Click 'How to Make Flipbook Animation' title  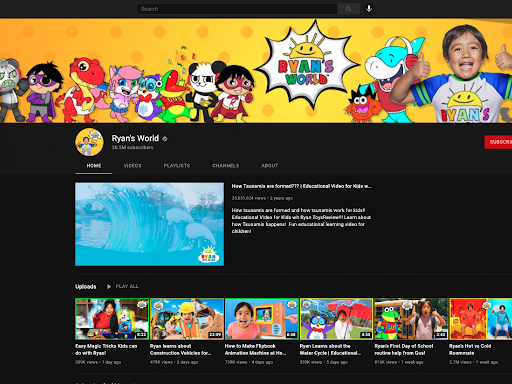[x=255, y=350]
